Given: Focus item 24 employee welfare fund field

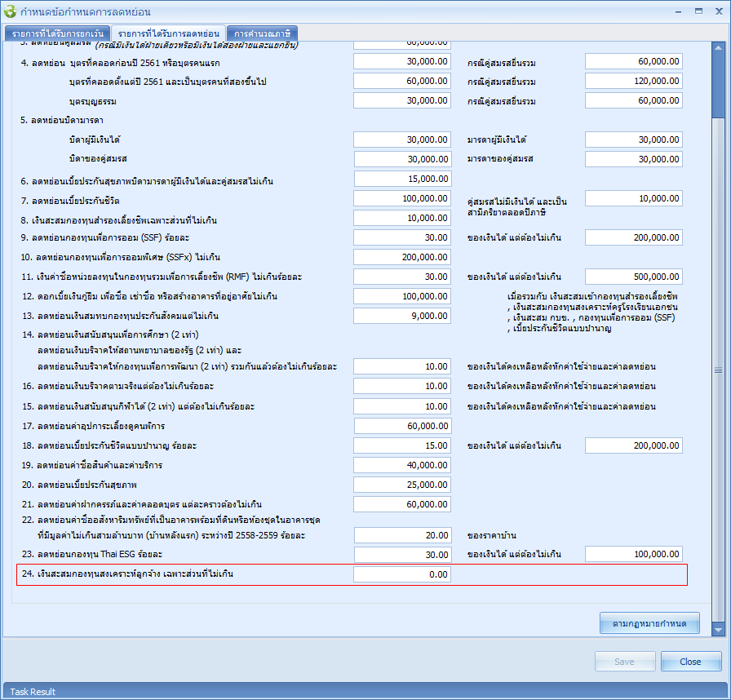Looking at the screenshot, I should 402,574.
